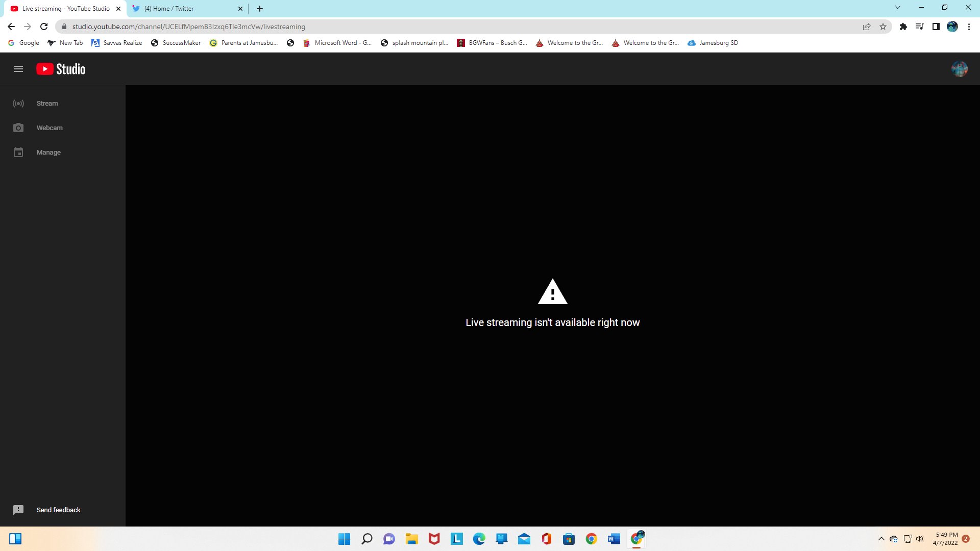This screenshot has width=980, height=551.
Task: Open the clock and date panel
Action: tap(945, 539)
